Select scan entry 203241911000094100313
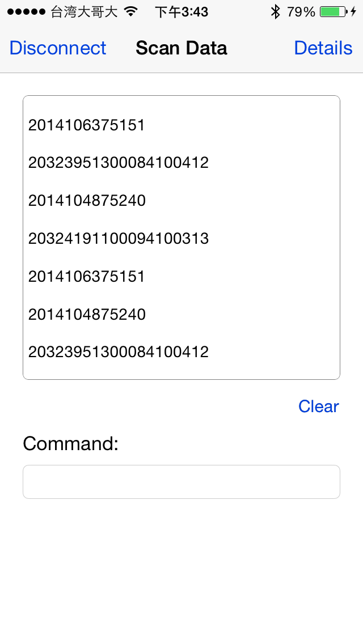363x644 pixels. (119, 239)
